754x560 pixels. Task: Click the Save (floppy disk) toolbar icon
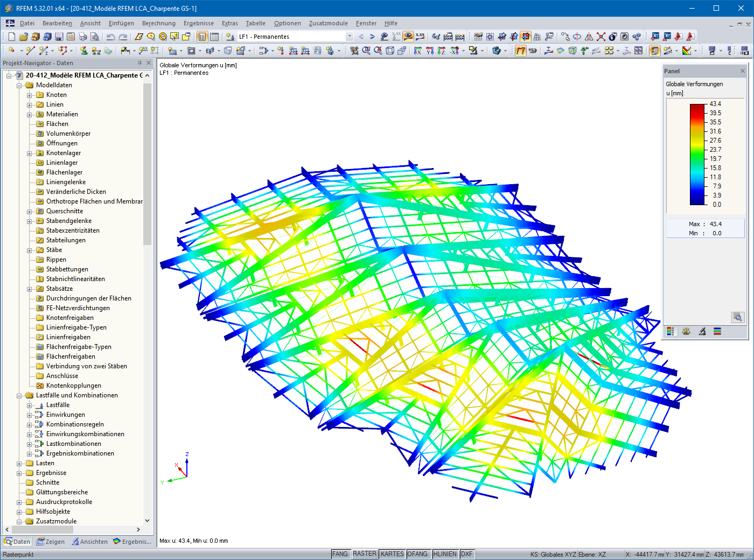pos(59,37)
